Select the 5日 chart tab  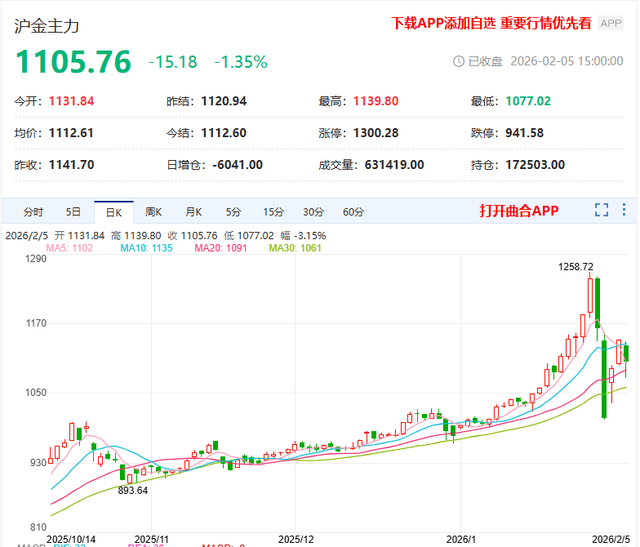point(73,211)
